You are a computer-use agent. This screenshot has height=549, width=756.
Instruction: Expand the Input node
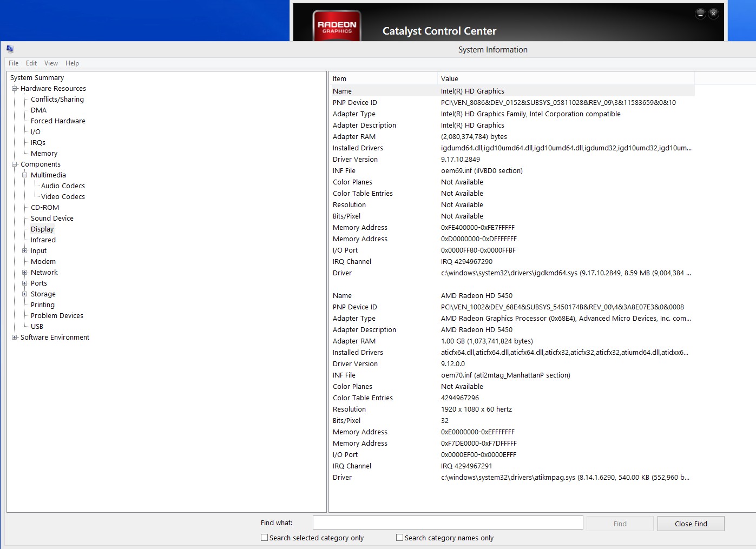coord(25,250)
